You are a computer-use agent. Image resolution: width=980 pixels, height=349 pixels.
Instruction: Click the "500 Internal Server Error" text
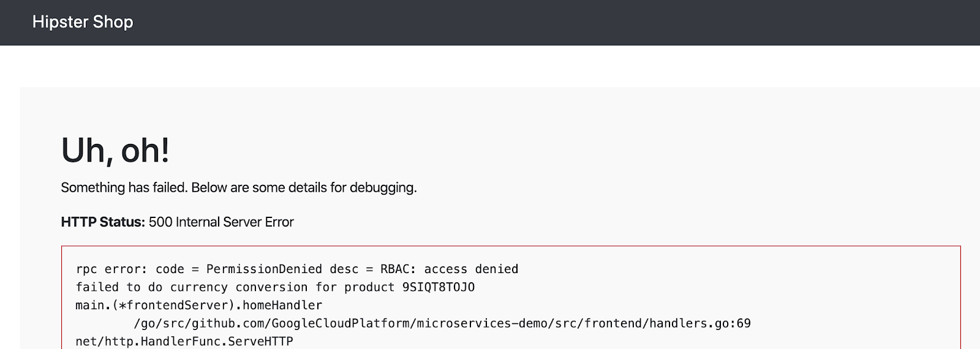(221, 222)
